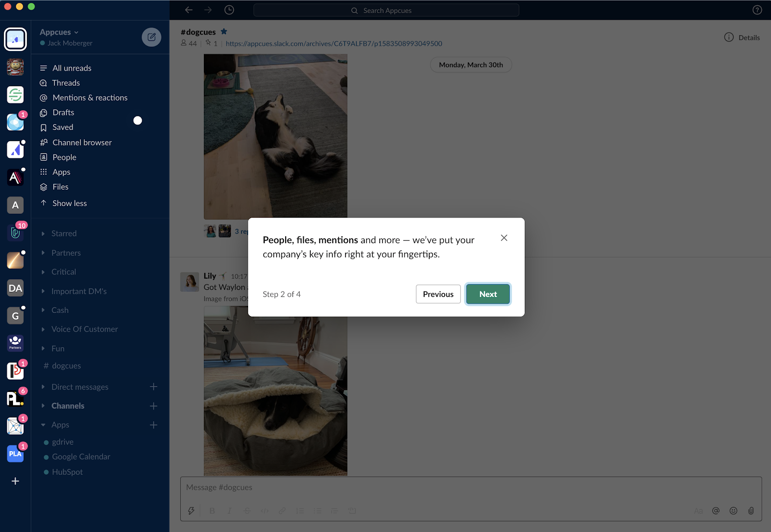Mention someone with the @ icon
This screenshot has width=771, height=532.
point(716,511)
